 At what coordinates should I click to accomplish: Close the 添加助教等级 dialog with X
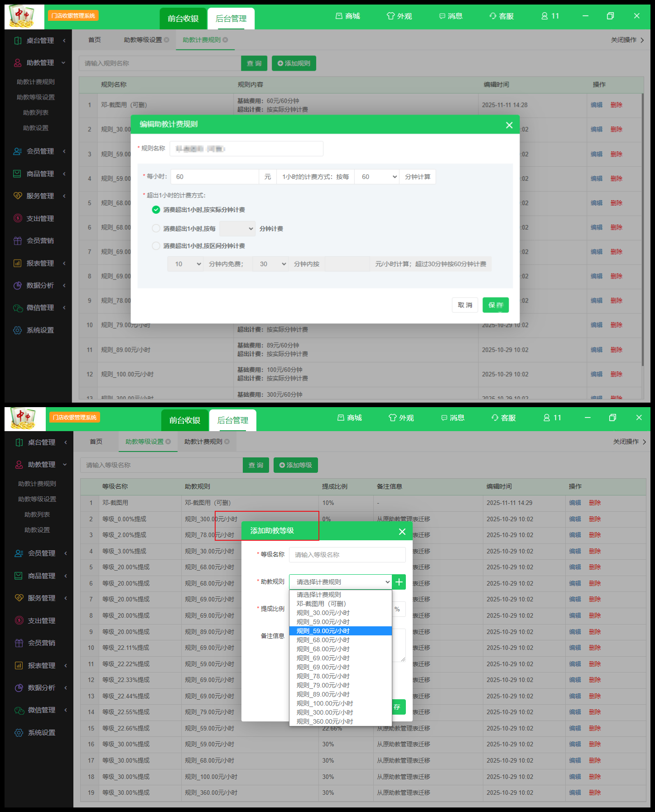[x=402, y=532]
